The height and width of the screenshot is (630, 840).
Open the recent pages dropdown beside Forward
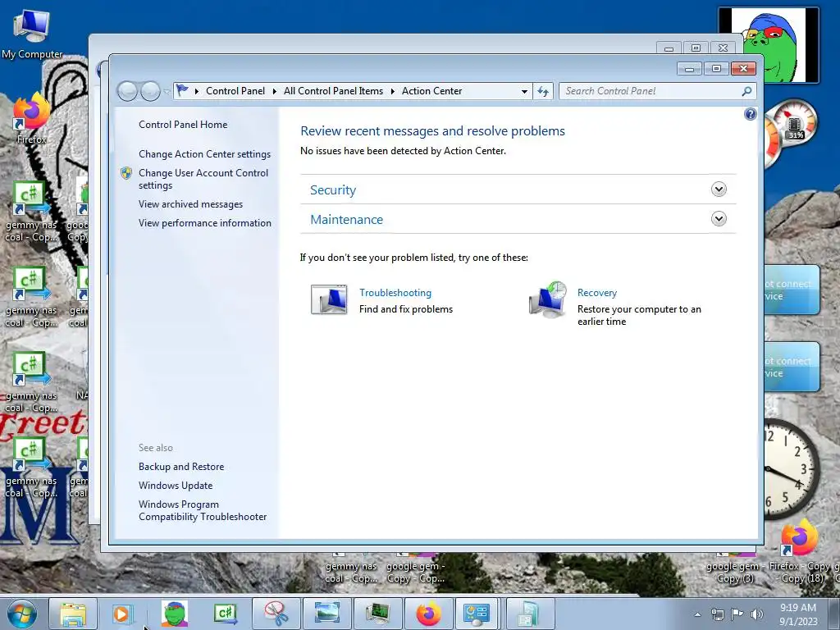[x=166, y=92]
